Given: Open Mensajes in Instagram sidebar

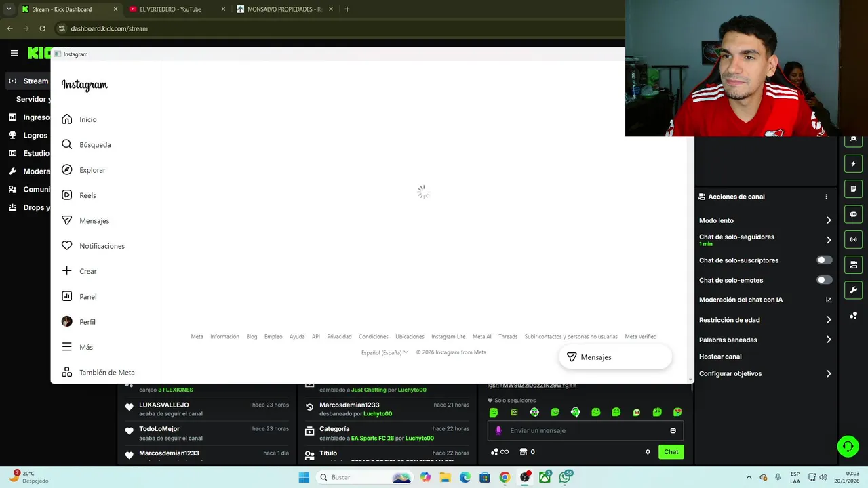Looking at the screenshot, I should pos(85,220).
